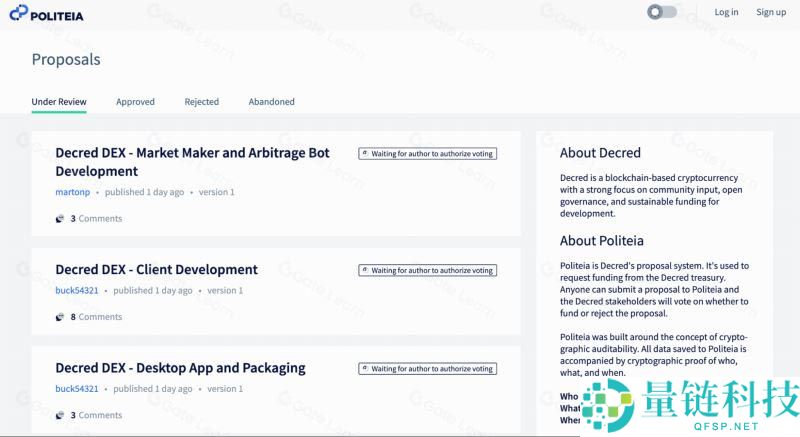Click the status badge on Desktop App proposal
Image resolution: width=800 pixels, height=437 pixels.
point(428,369)
